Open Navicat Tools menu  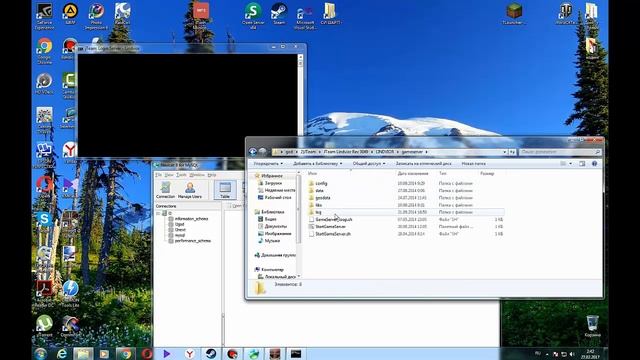181,175
